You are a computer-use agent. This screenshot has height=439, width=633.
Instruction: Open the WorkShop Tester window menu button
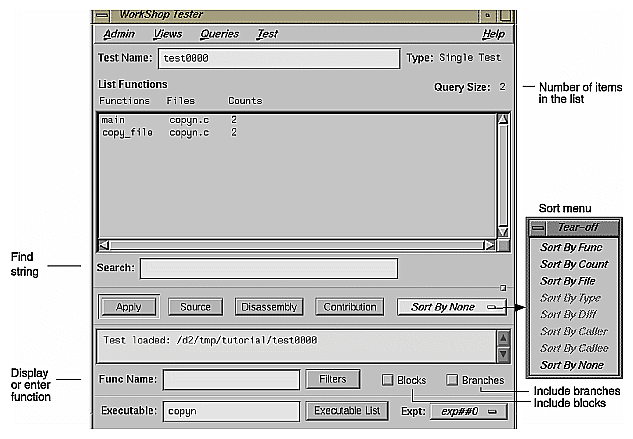[103, 16]
